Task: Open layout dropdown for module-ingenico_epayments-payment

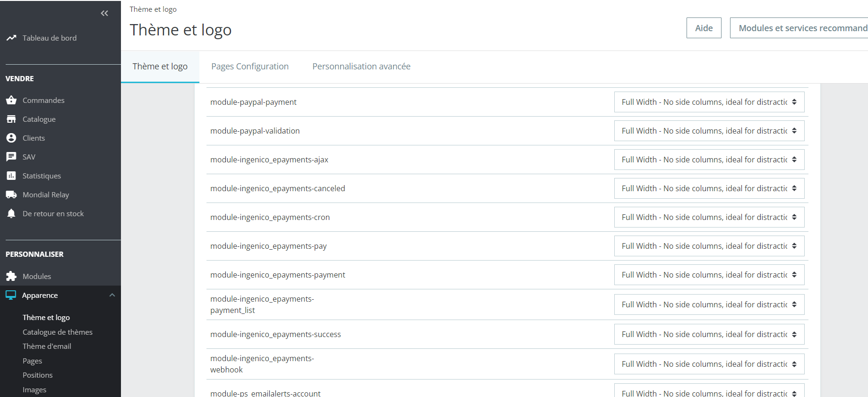Action: 709,275
